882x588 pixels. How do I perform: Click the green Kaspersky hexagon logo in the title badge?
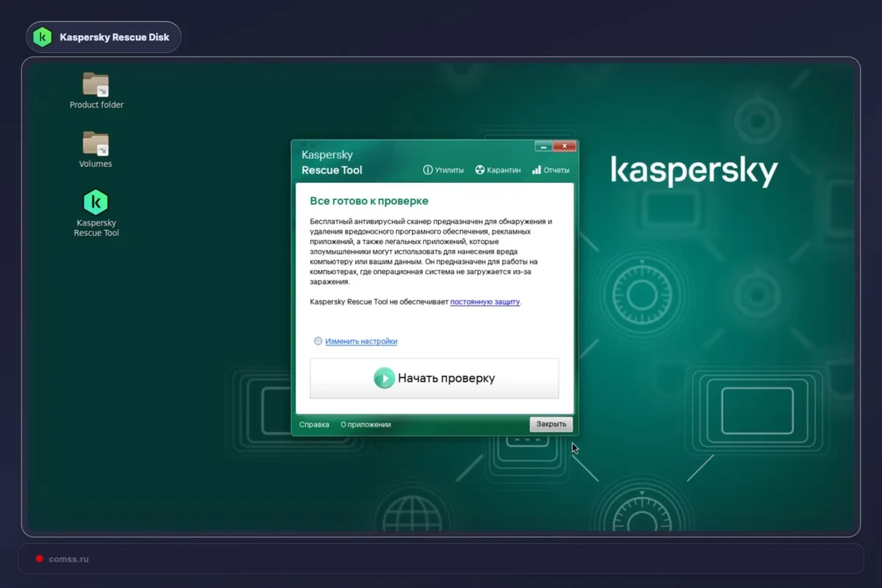43,37
